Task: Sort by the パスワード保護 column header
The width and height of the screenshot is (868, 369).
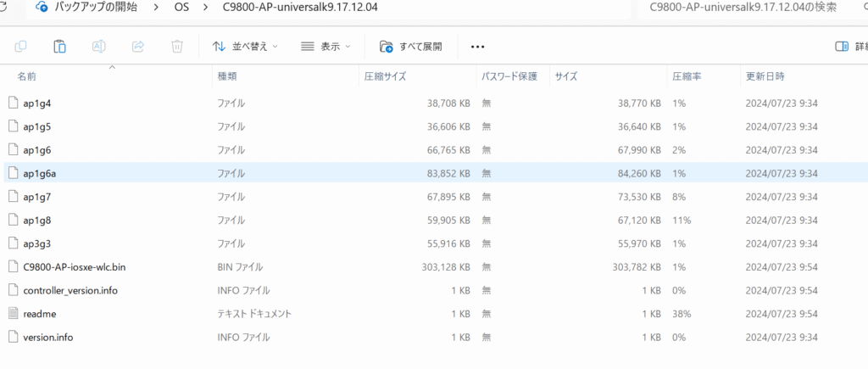Action: point(509,77)
